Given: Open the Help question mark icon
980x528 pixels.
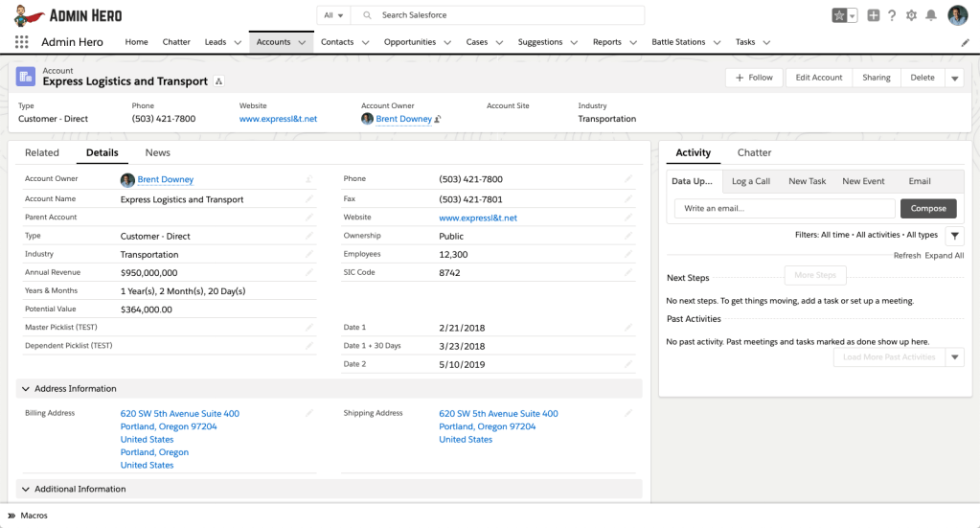Looking at the screenshot, I should pyautogui.click(x=892, y=15).
